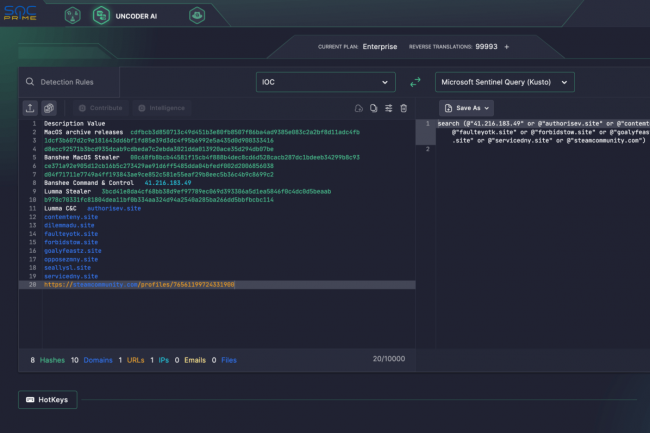Expand the IOC input type dropdown
Image resolution: width=650 pixels, height=433 pixels.
click(x=324, y=82)
